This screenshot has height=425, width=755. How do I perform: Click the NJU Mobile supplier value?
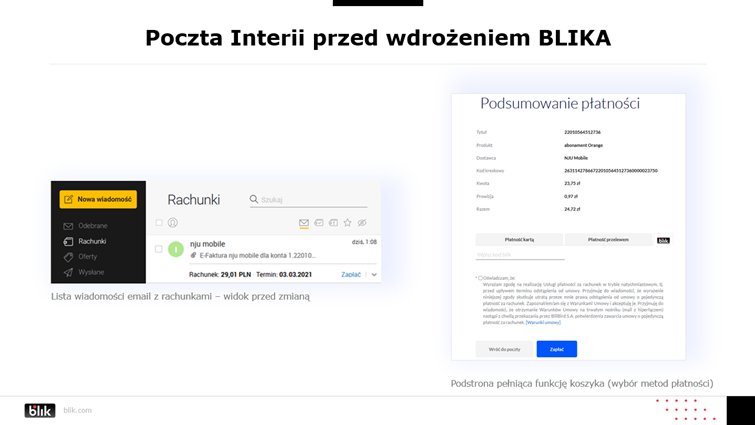[x=576, y=157]
